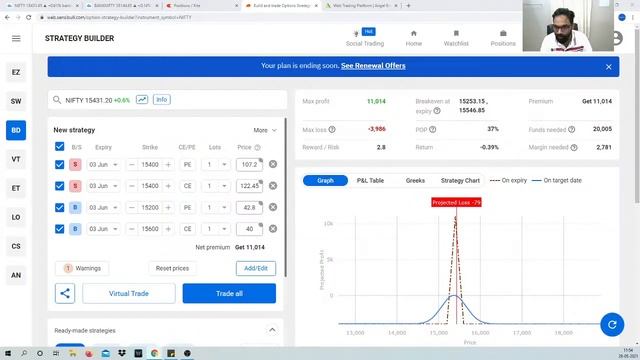Open the ET sidebar item
Screen dimensions: 640x360
point(16,188)
